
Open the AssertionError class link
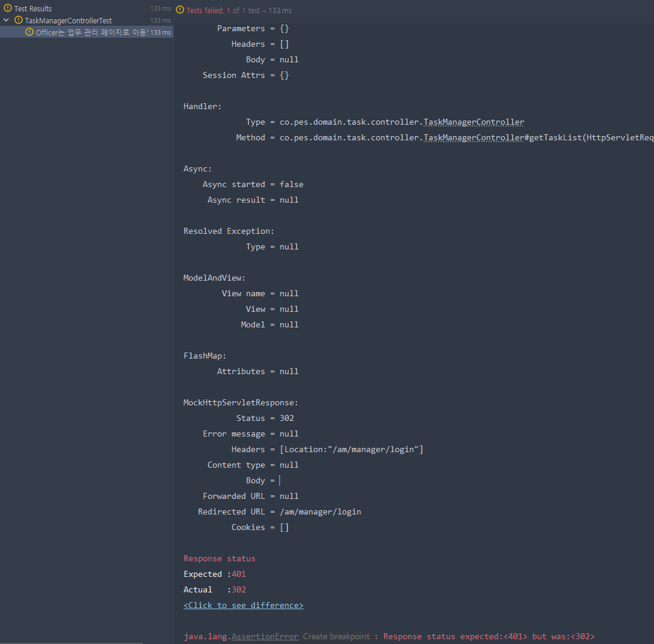[265, 636]
